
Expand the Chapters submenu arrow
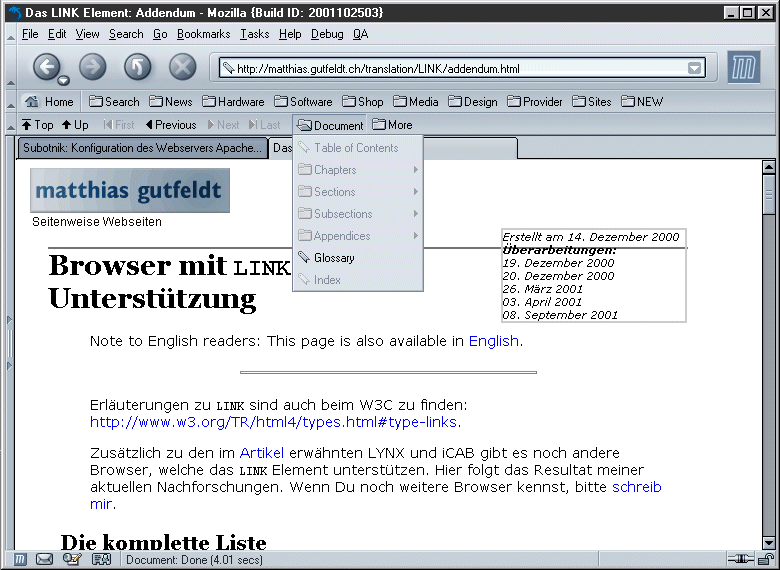coord(416,170)
